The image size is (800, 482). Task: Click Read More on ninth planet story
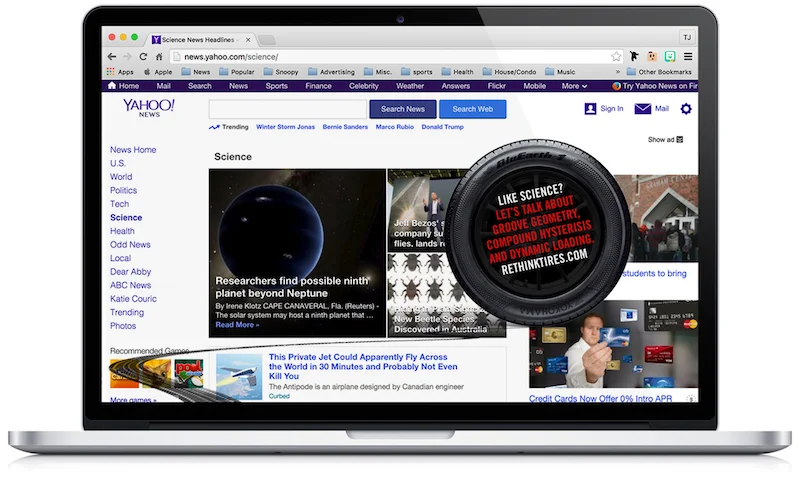point(237,325)
